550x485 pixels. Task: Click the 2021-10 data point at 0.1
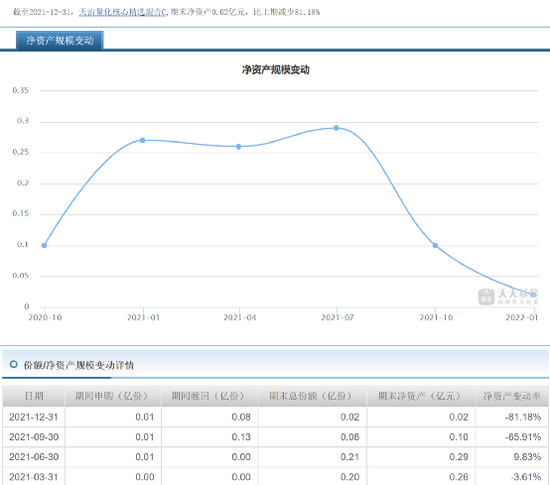(x=435, y=245)
